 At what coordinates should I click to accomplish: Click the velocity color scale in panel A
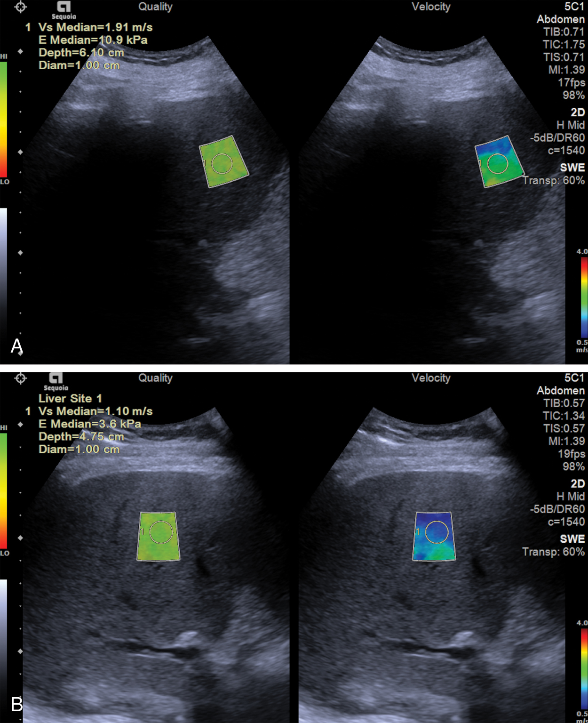[584, 297]
